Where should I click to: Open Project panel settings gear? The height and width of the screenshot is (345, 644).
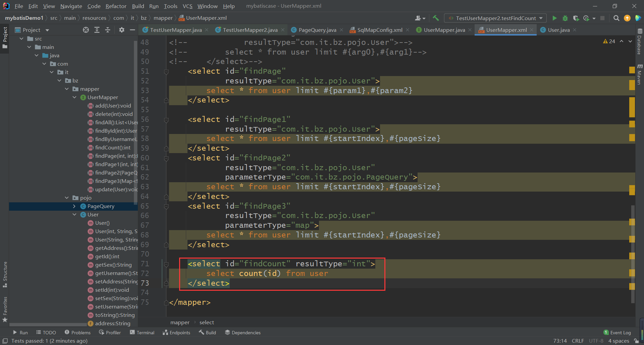point(121,30)
